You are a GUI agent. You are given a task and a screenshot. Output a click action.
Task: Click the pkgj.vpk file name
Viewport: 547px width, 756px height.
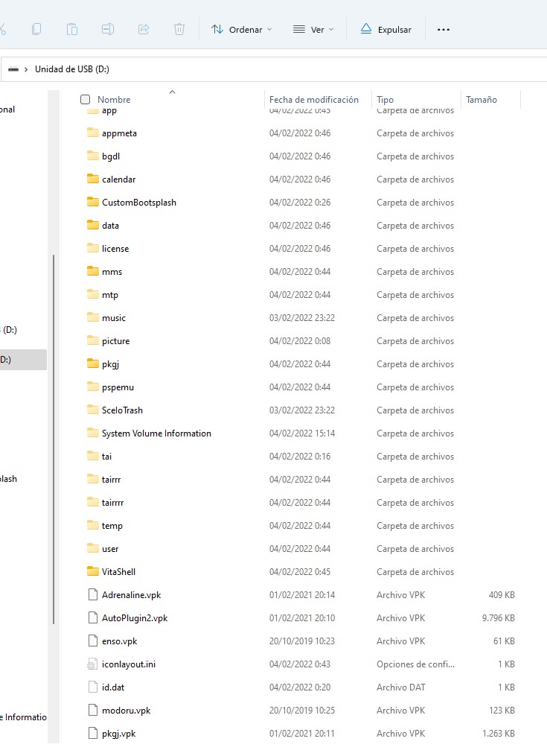pos(118,734)
